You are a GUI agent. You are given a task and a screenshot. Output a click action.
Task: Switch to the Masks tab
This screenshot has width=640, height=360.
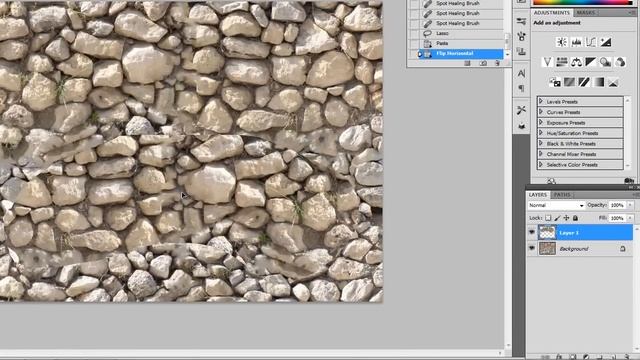[x=586, y=13]
